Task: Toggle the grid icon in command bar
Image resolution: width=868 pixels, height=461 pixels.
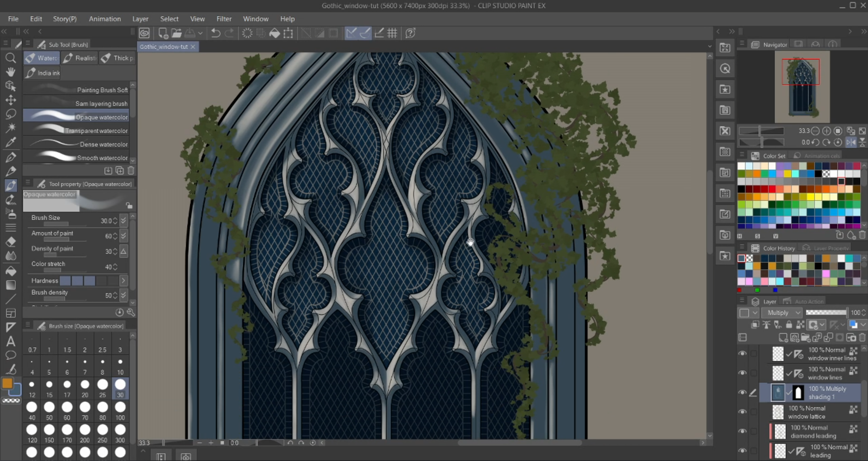Action: click(x=392, y=33)
